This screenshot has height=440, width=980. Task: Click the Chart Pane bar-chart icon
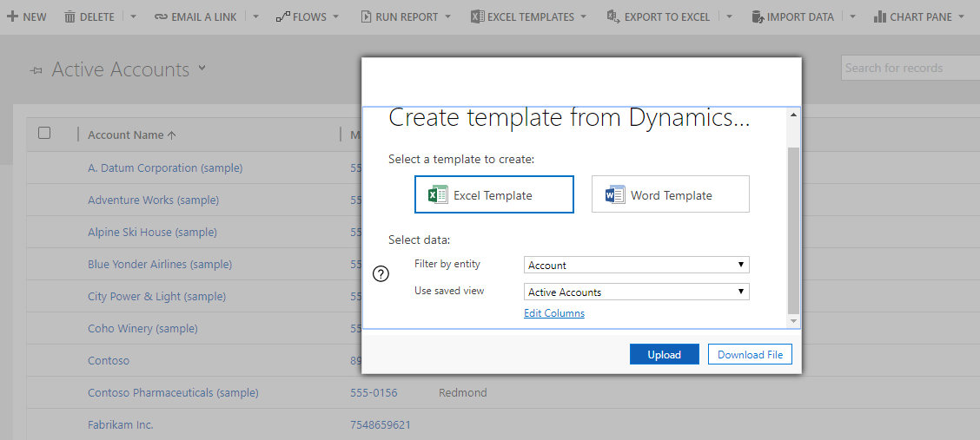(879, 16)
